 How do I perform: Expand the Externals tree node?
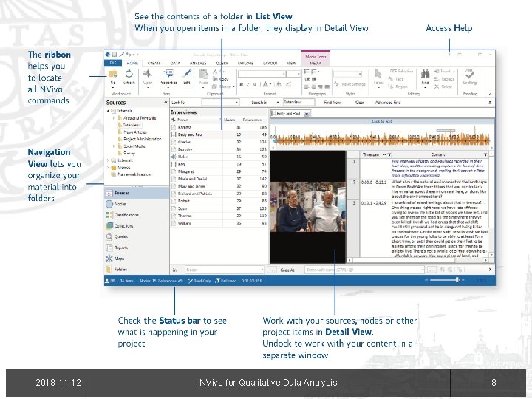108,160
